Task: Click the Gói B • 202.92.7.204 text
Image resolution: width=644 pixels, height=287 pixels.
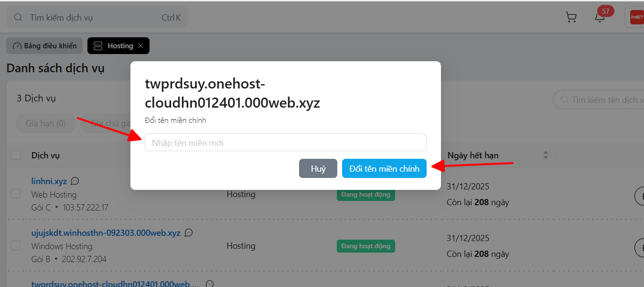Action: click(69, 259)
